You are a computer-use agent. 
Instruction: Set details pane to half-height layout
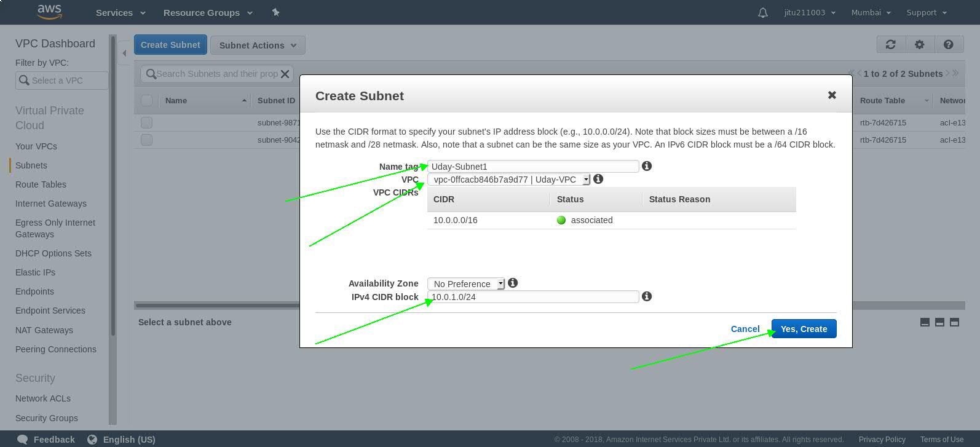[939, 322]
